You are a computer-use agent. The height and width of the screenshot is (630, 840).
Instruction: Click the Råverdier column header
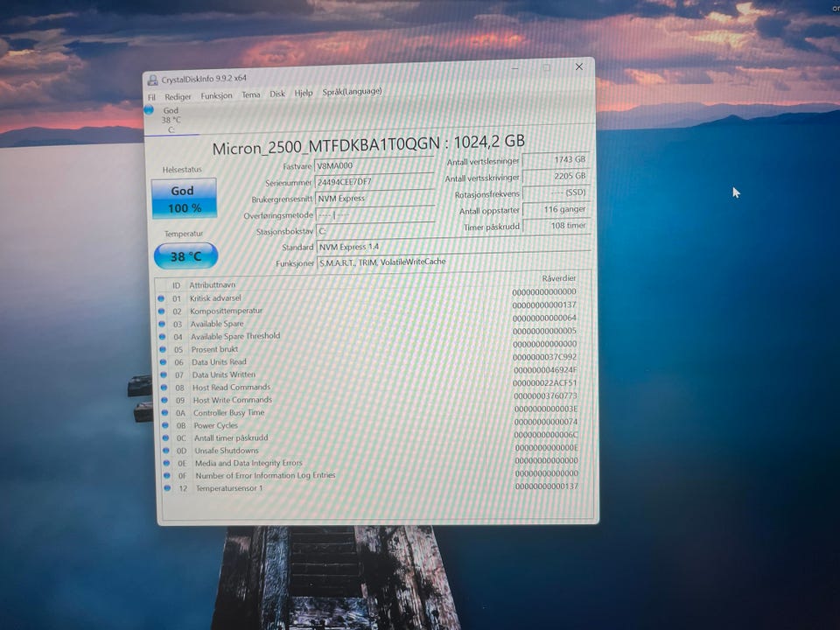[x=559, y=278]
